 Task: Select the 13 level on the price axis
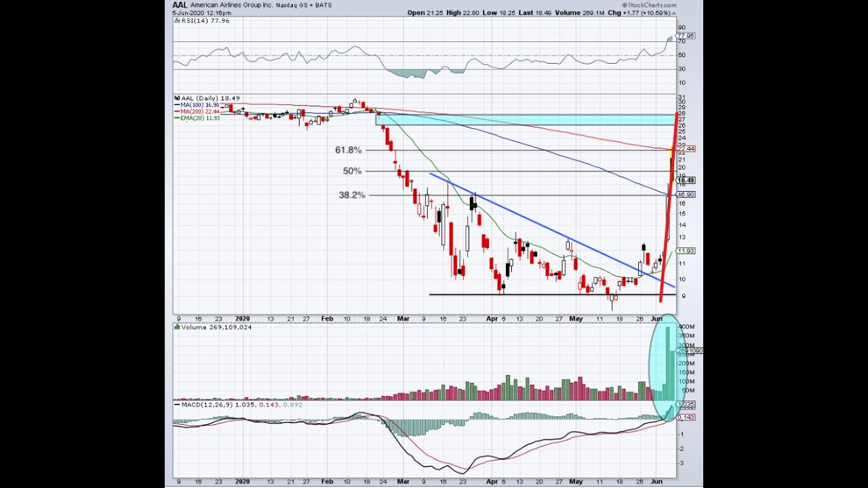(x=681, y=237)
